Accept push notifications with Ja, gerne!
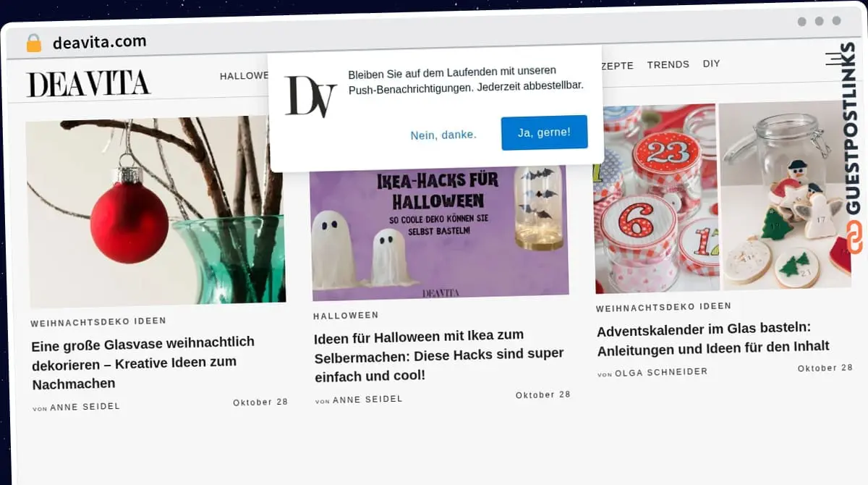The image size is (868, 485). pyautogui.click(x=544, y=132)
